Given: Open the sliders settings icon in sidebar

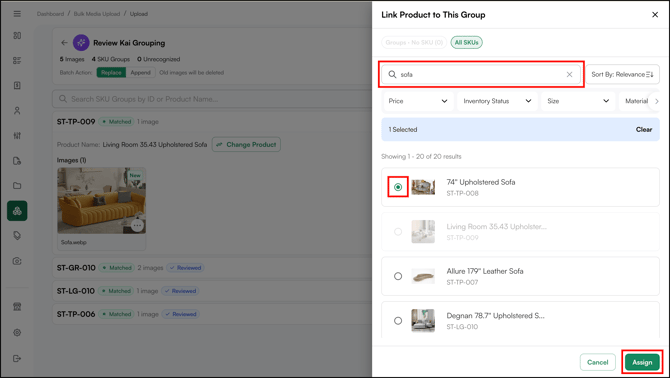Looking at the screenshot, I should tap(17, 135).
